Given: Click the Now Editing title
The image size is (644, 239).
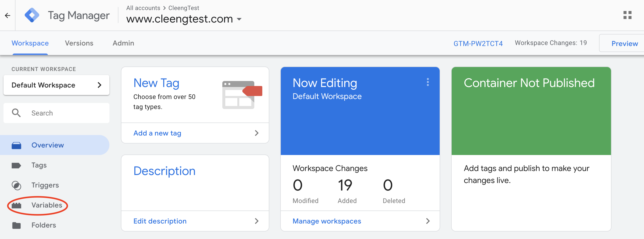Looking at the screenshot, I should pyautogui.click(x=325, y=83).
